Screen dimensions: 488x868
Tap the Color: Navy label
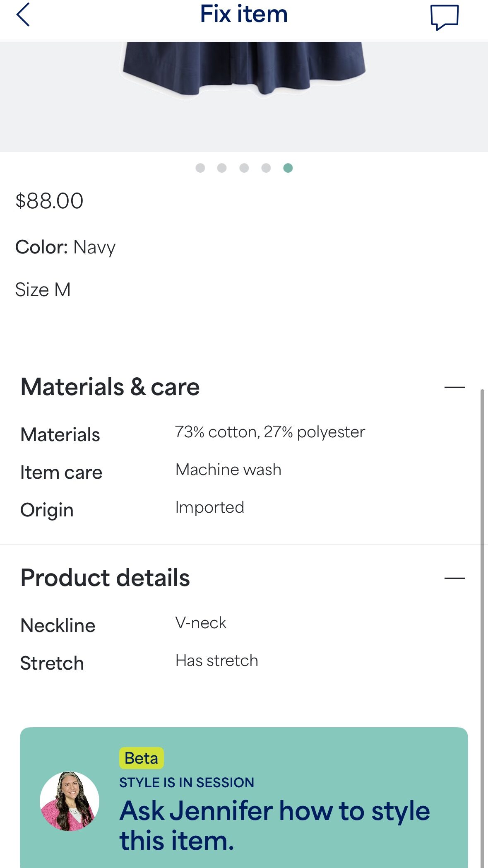pyautogui.click(x=65, y=247)
